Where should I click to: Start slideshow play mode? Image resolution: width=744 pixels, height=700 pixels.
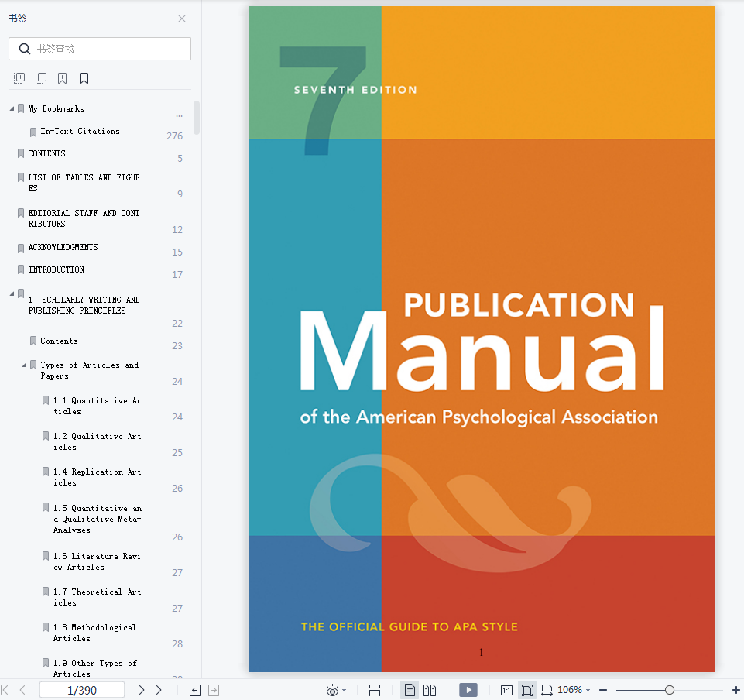pos(468,690)
